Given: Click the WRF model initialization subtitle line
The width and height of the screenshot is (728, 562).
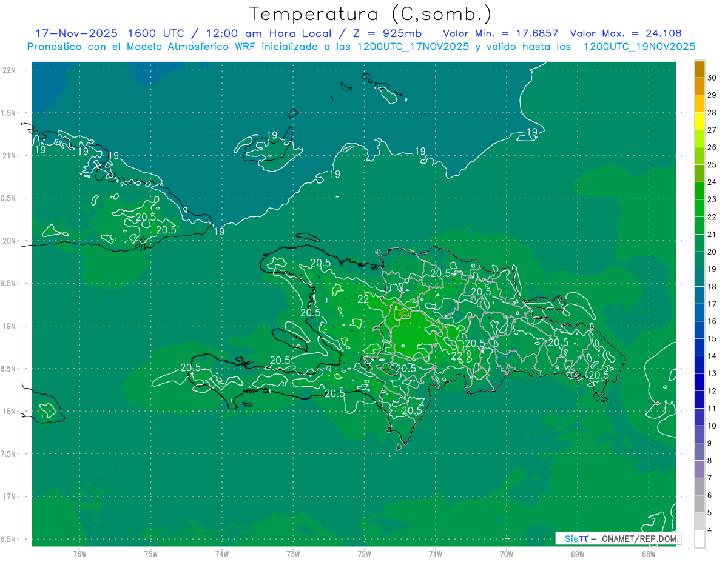Looking at the screenshot, I should click(x=361, y=47).
